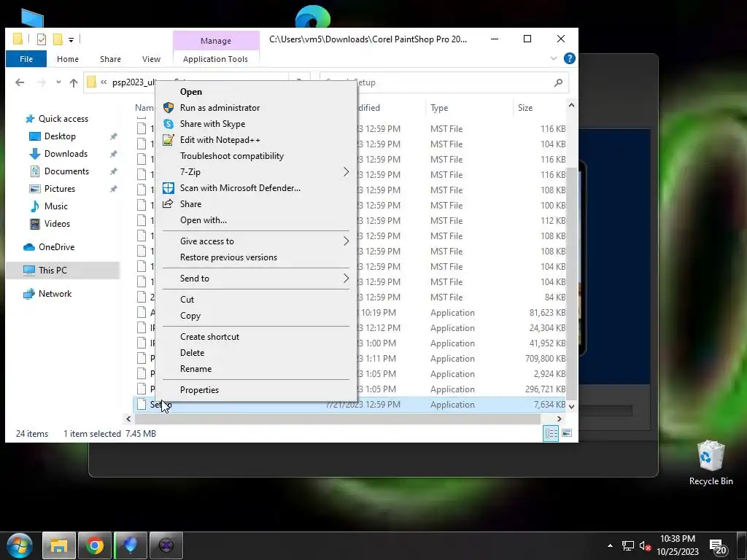This screenshot has height=560, width=747.
Task: Click the Microsoft Defender shield icon
Action: point(169,188)
